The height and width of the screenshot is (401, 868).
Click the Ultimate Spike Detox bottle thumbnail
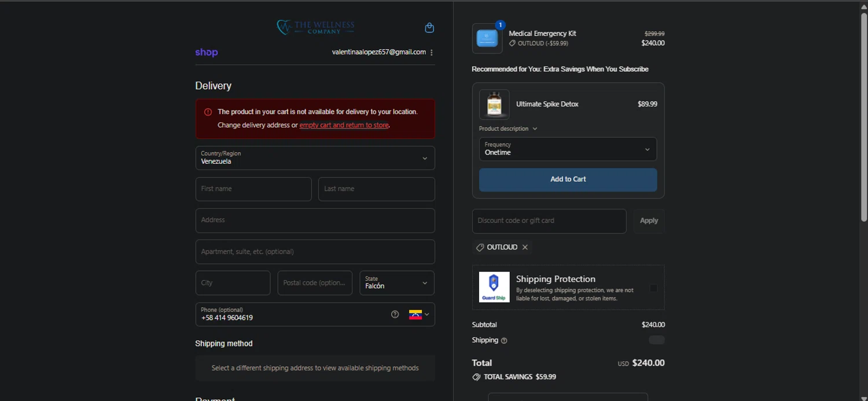(x=494, y=104)
